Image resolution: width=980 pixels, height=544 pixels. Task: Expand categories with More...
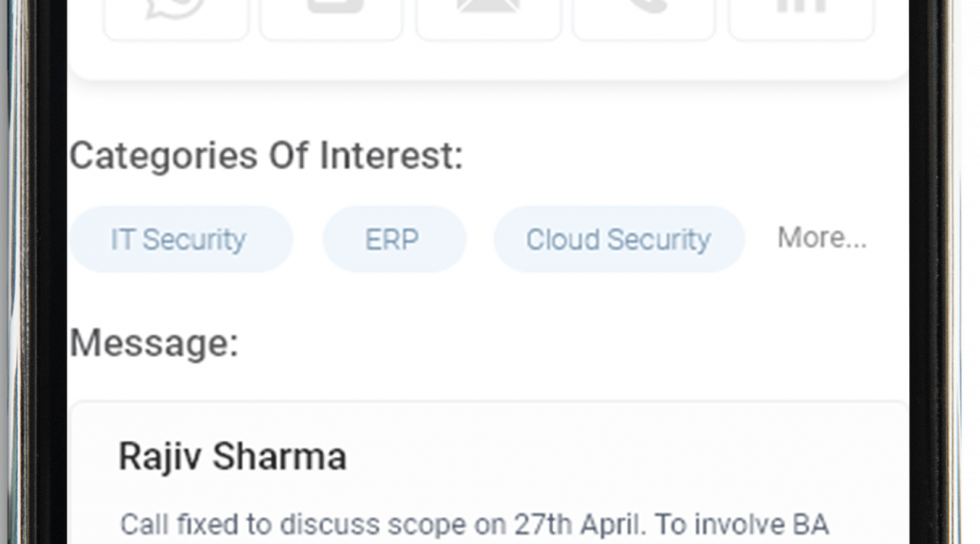(x=822, y=238)
